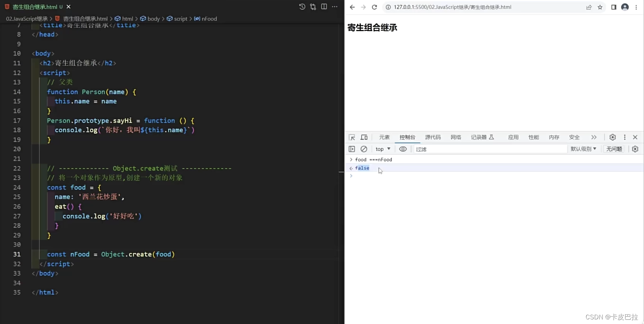Click the 无问题 issues button
Screen dimensions: 644x324
click(614, 149)
